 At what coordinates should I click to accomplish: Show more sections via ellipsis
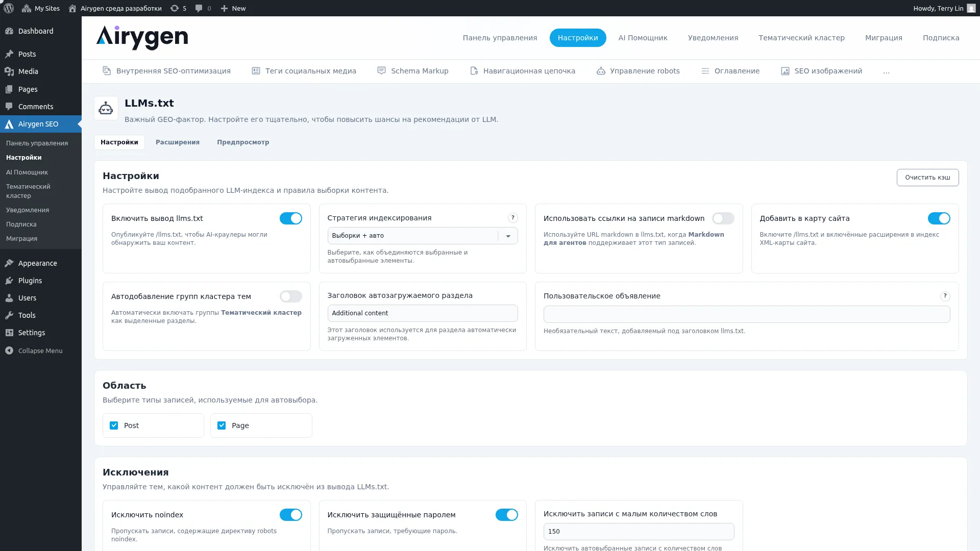886,71
